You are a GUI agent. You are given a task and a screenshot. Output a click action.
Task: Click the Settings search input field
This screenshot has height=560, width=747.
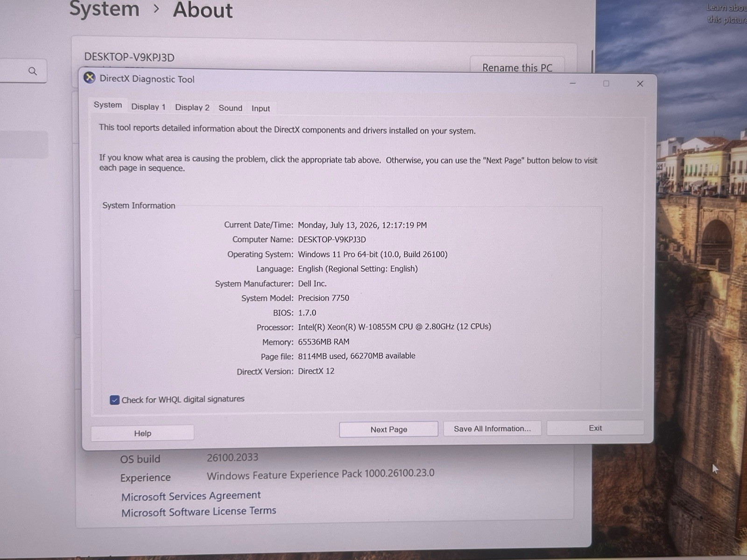point(23,71)
